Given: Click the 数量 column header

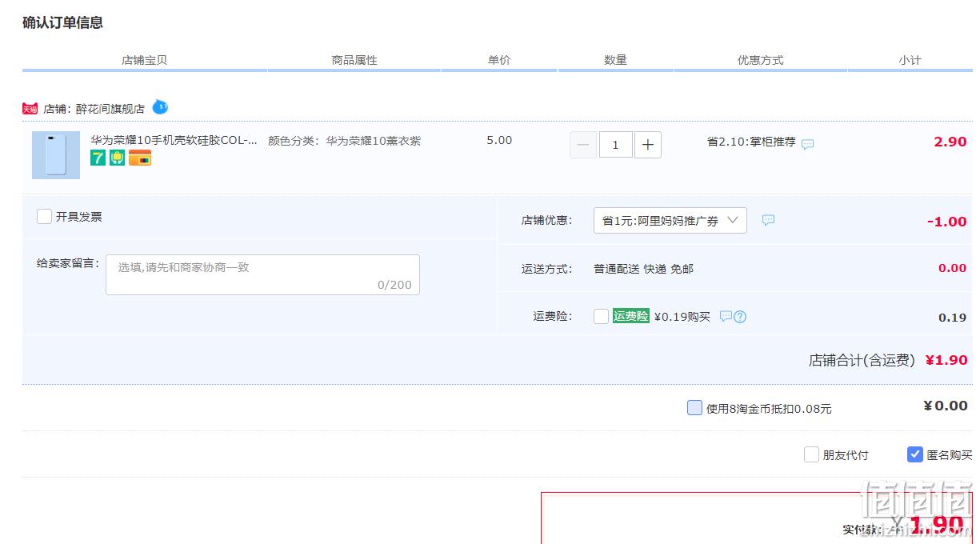Looking at the screenshot, I should 615,60.
